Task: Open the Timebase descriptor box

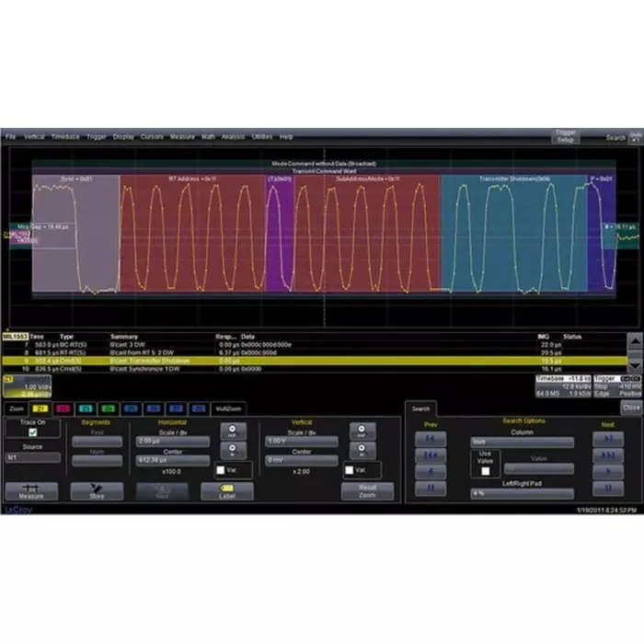Action: coord(563,386)
